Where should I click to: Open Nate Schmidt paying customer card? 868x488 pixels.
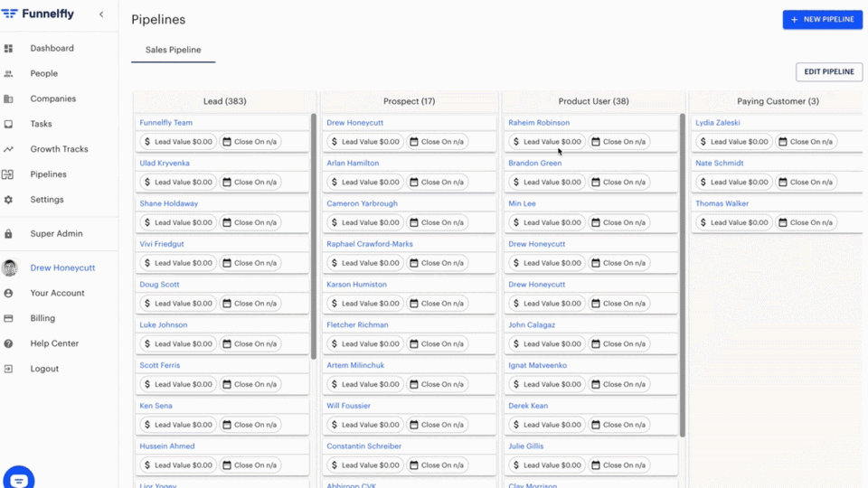720,164
